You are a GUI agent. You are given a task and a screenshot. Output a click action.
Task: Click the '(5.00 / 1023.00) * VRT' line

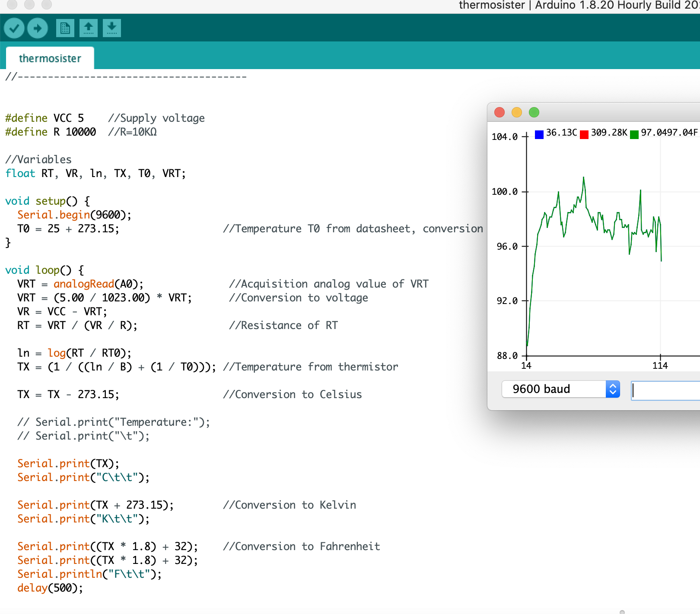[105, 298]
